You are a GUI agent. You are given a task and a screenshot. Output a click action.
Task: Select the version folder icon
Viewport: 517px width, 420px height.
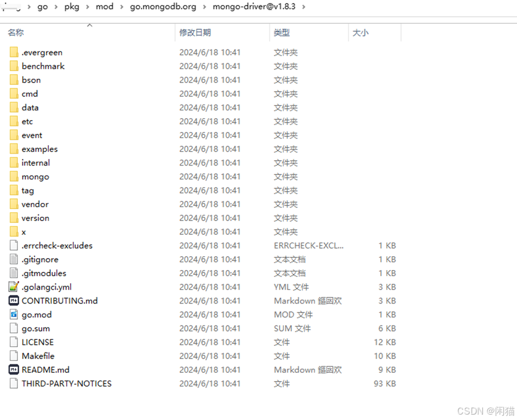(x=14, y=218)
